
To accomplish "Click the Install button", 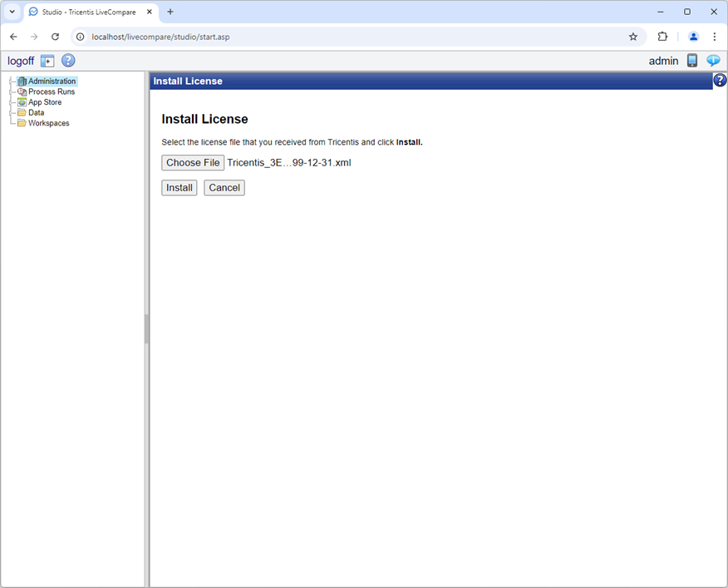I will [x=179, y=187].
